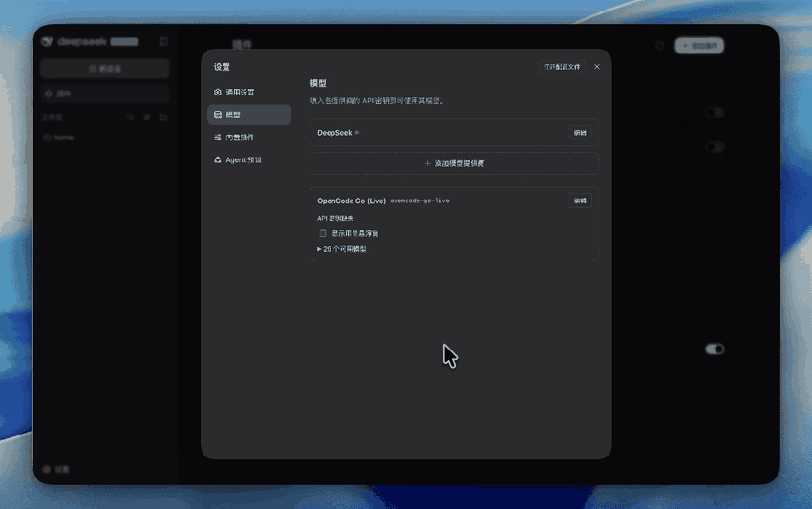This screenshot has width=812, height=509.
Task: Close the 设置 dialog with the X
Action: pos(596,67)
